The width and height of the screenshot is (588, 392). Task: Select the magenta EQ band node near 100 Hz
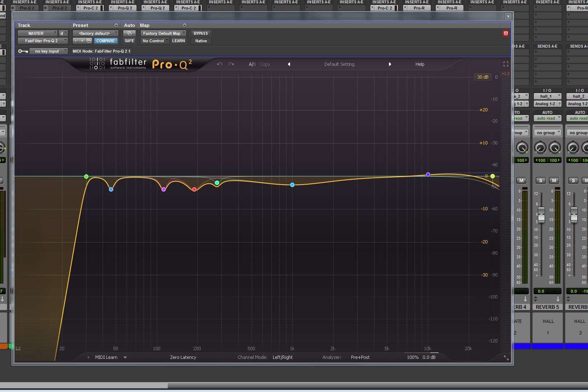click(x=164, y=190)
